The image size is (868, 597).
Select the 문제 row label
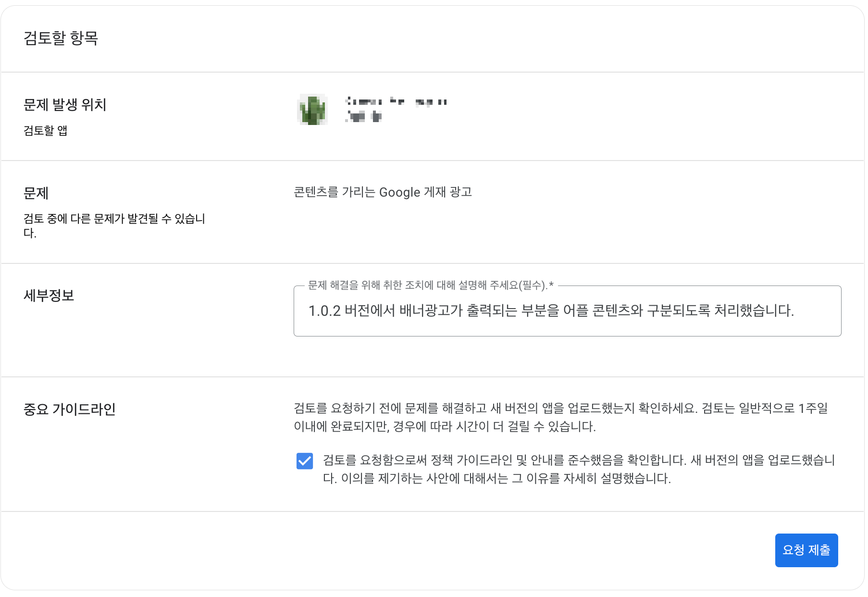(x=35, y=193)
